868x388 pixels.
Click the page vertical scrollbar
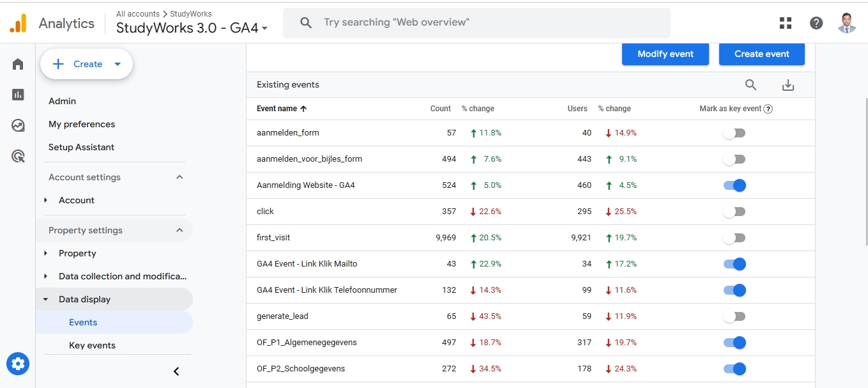click(865, 171)
